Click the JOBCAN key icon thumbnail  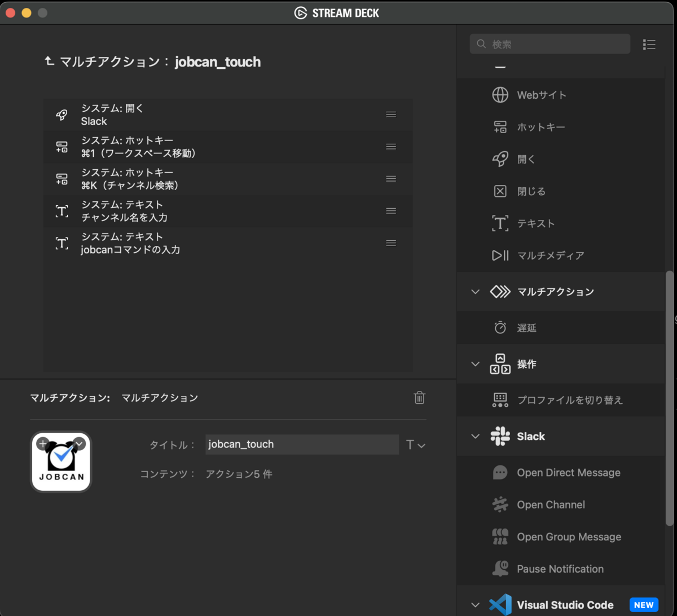coord(61,462)
